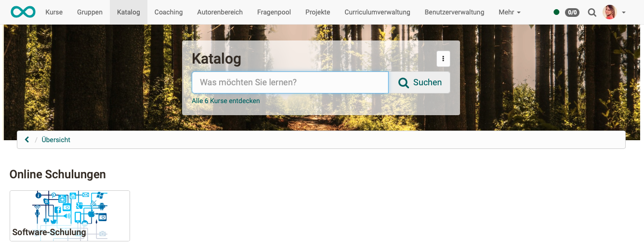Go to Übersicht breadcrumb link
Screen dimensions: 644x252
[56, 140]
